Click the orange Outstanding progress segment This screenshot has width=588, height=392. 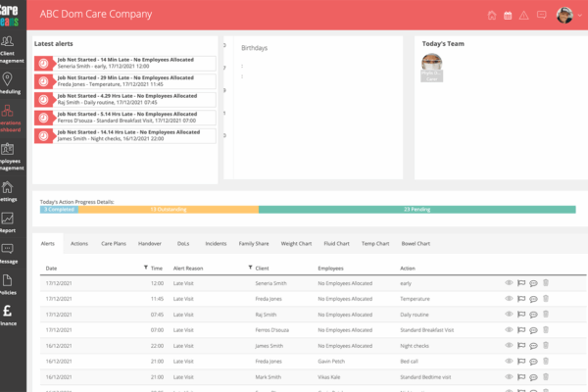click(168, 209)
